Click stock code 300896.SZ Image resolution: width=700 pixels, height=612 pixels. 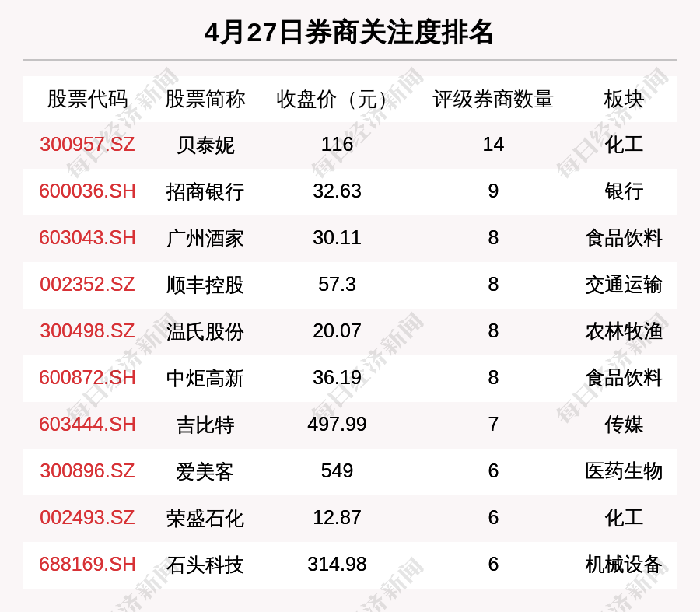coord(87,471)
